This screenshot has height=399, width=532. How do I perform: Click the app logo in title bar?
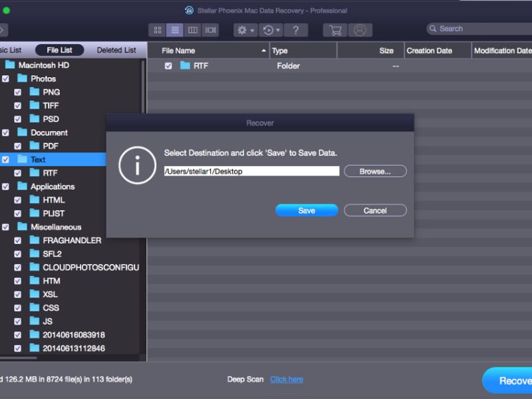[x=190, y=11]
